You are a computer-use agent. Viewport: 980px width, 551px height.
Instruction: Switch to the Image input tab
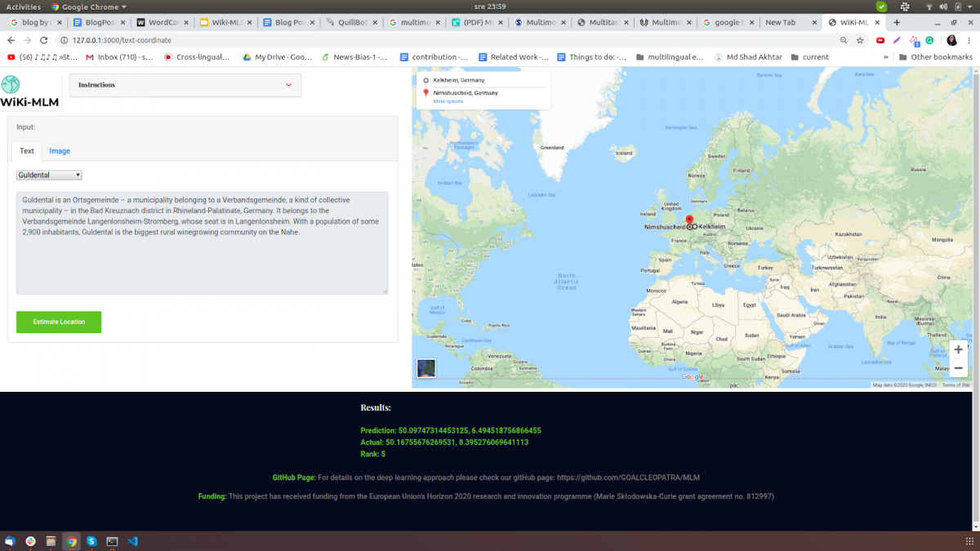[x=60, y=151]
